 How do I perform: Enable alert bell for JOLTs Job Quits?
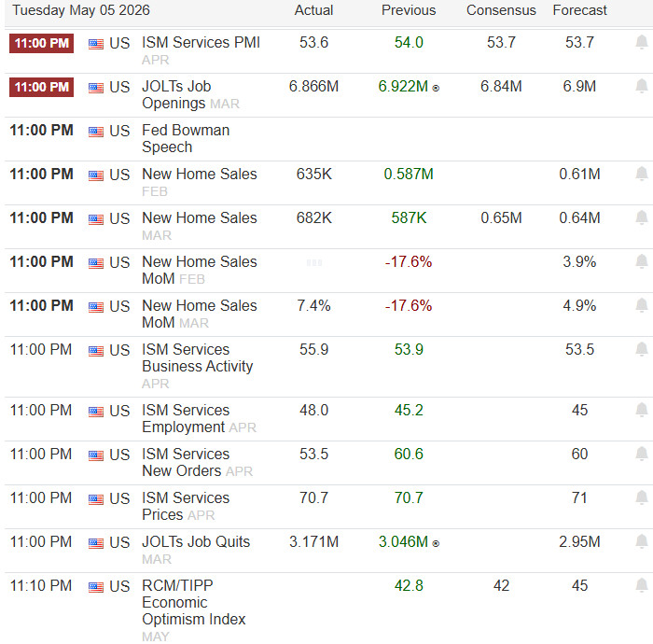point(642,541)
